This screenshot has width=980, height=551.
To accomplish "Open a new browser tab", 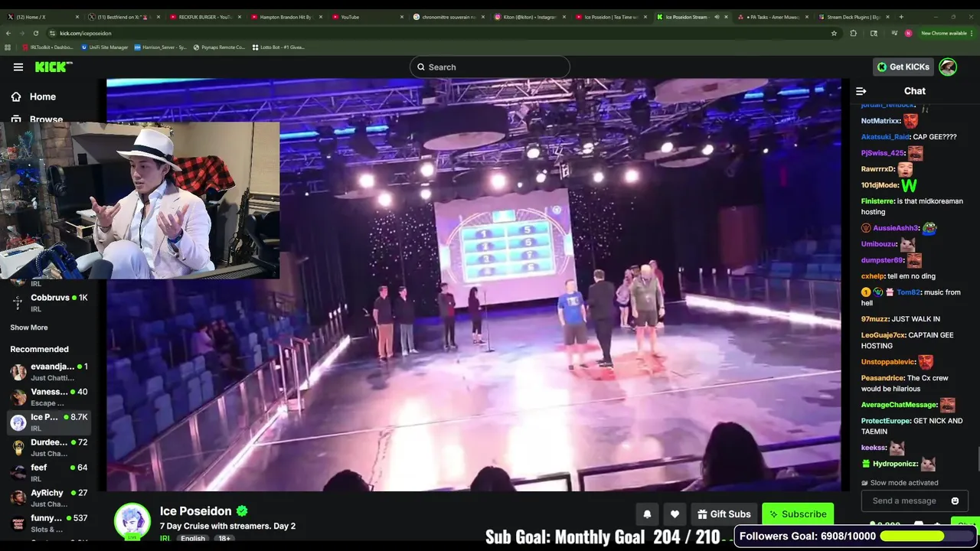I will coord(901,17).
